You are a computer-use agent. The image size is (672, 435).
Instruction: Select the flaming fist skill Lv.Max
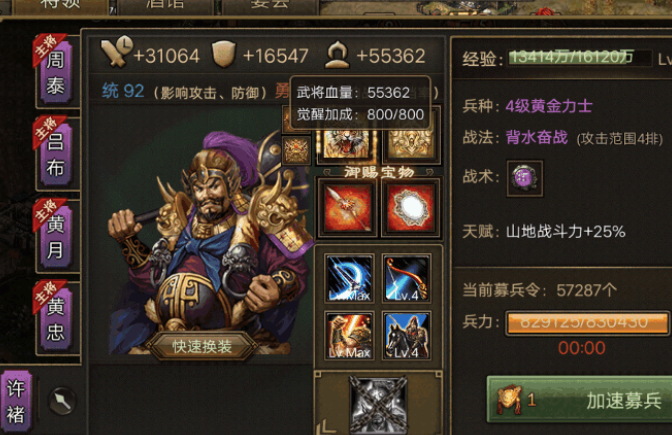point(349,335)
